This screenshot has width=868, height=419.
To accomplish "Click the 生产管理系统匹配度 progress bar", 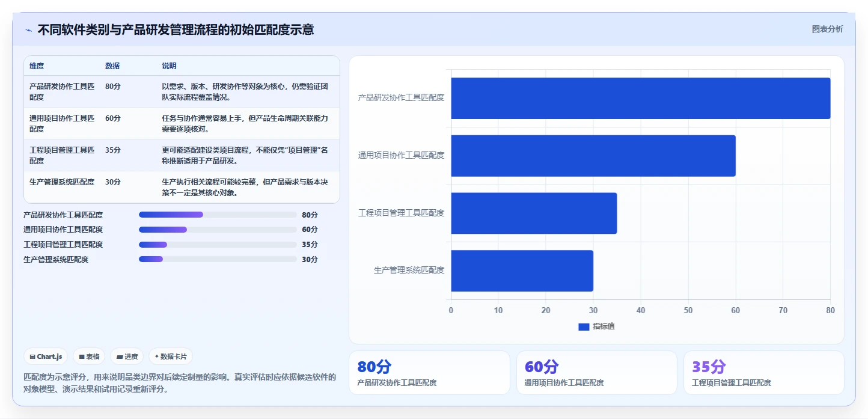I will pos(218,259).
